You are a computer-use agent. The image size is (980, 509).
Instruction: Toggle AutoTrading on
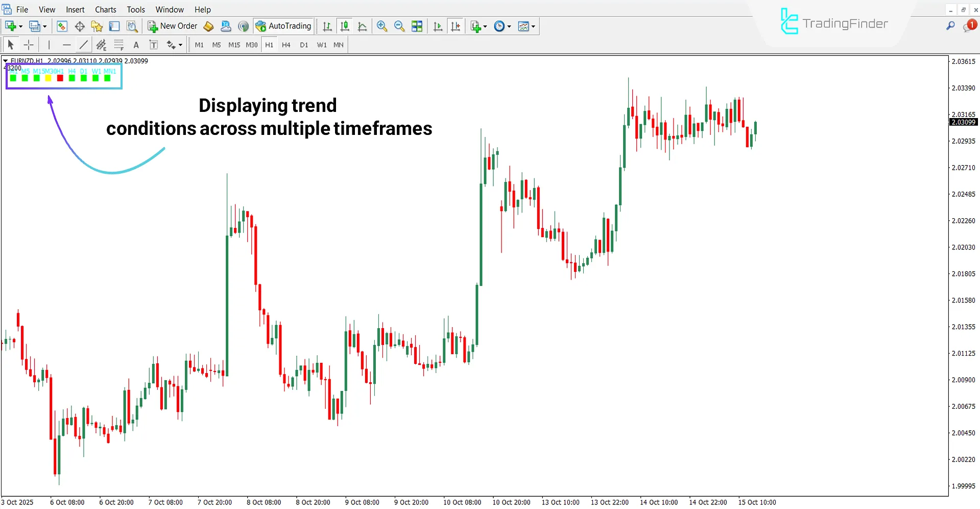tap(283, 26)
